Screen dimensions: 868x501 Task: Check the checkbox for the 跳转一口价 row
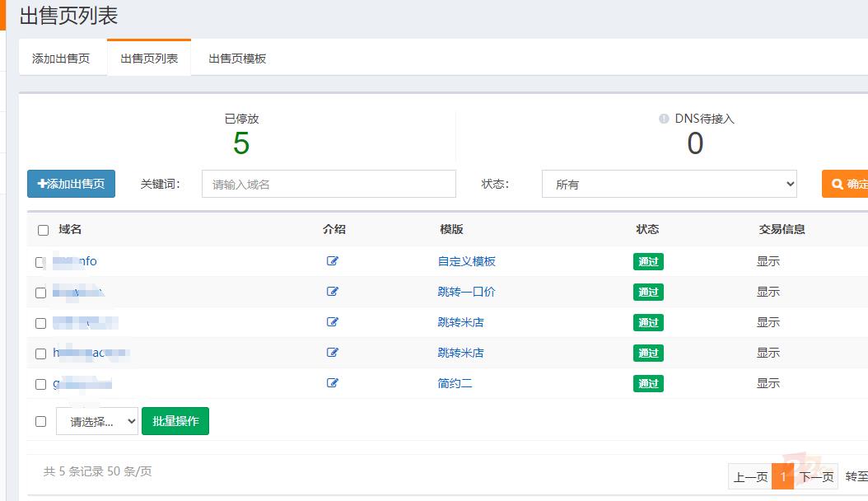point(40,293)
